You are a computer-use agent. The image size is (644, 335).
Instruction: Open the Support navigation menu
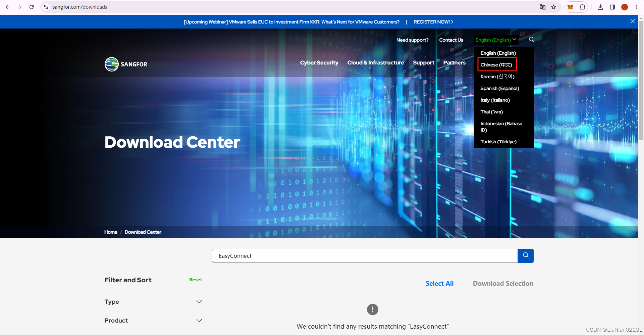[423, 63]
